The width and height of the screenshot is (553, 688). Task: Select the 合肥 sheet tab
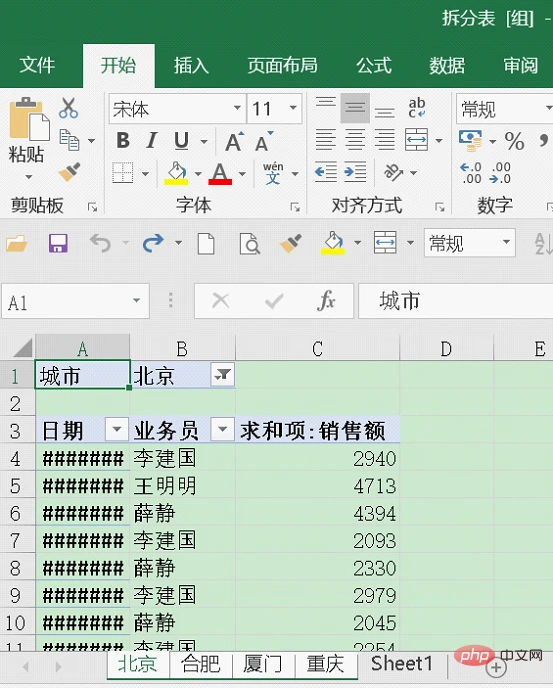(x=201, y=663)
